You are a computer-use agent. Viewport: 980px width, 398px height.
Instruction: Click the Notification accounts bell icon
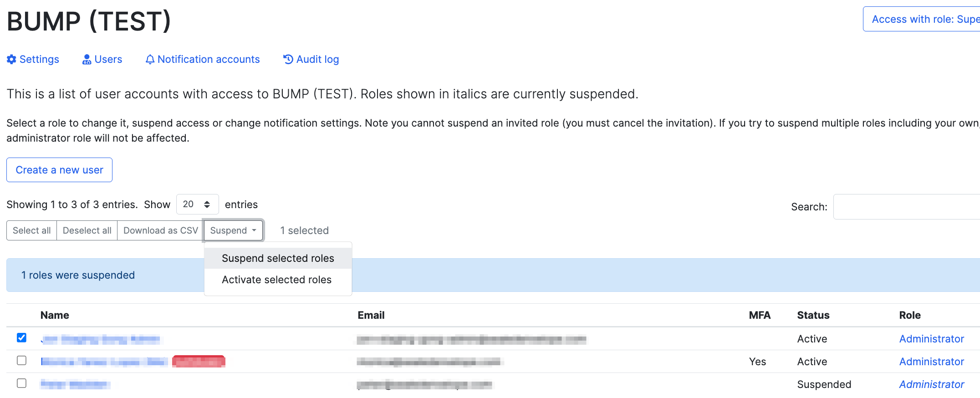point(150,59)
